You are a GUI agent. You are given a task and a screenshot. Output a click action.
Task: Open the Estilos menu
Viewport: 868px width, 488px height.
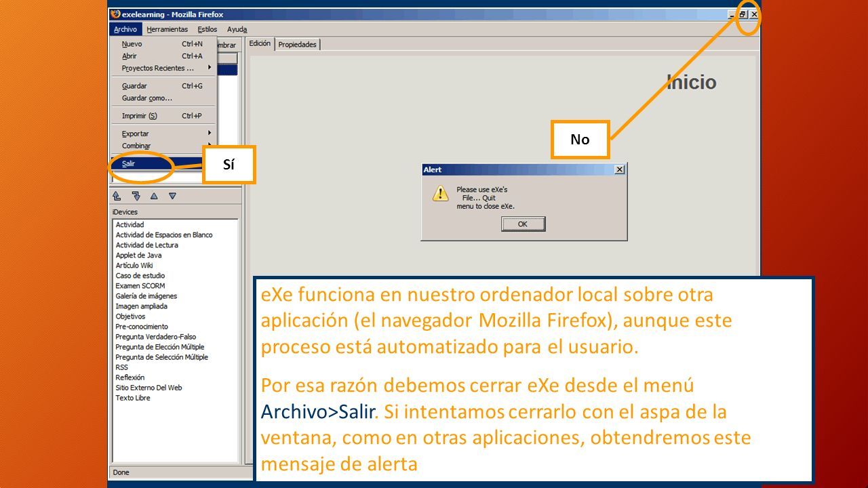point(208,29)
